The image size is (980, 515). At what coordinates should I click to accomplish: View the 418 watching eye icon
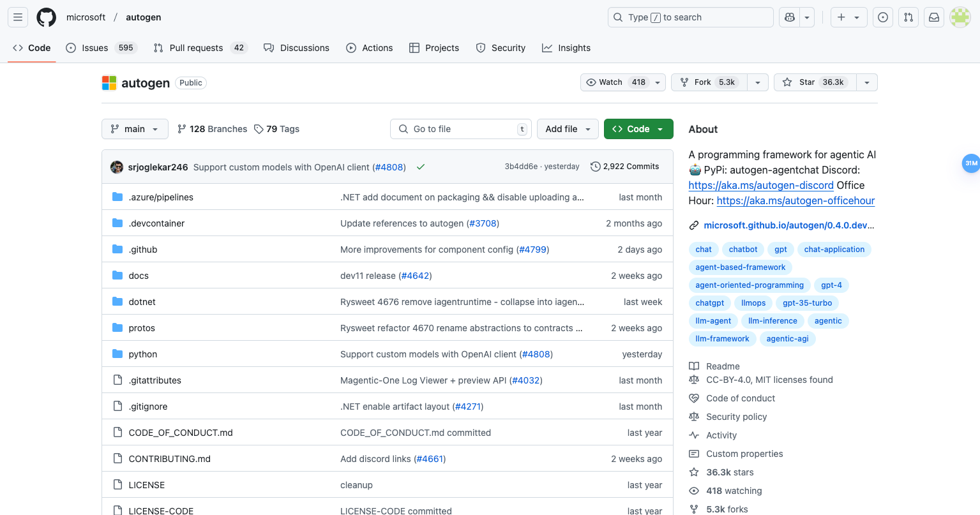(694, 491)
